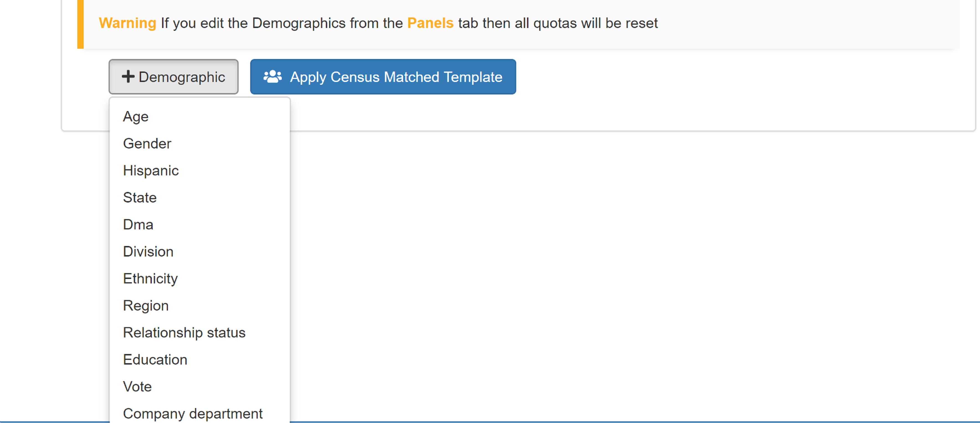The height and width of the screenshot is (423, 980).
Task: Select Age from the demographic list
Action: tap(199, 116)
